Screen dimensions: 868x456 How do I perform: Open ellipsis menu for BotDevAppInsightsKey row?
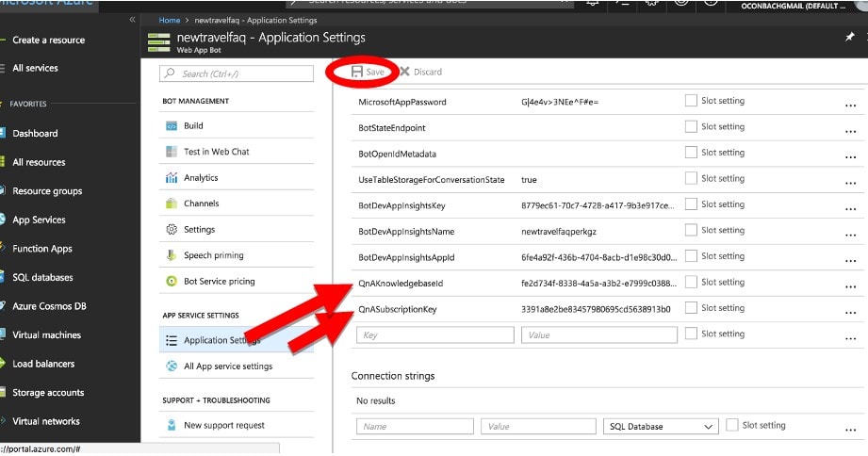pos(850,206)
